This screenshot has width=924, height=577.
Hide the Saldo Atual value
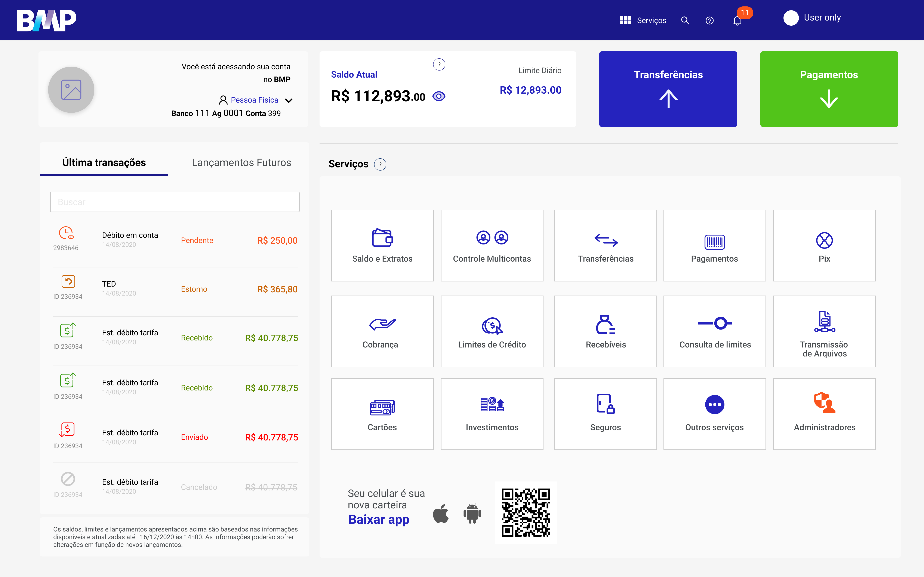[x=439, y=96]
